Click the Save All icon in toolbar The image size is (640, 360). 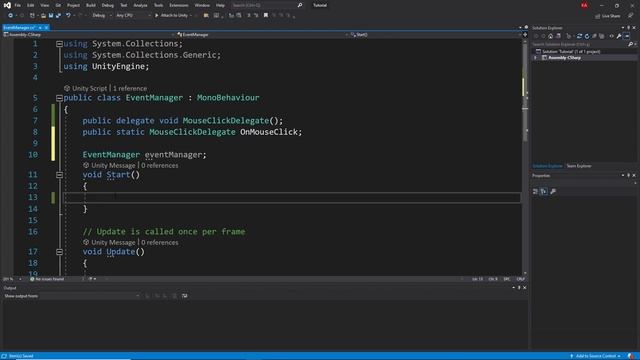(58, 16)
